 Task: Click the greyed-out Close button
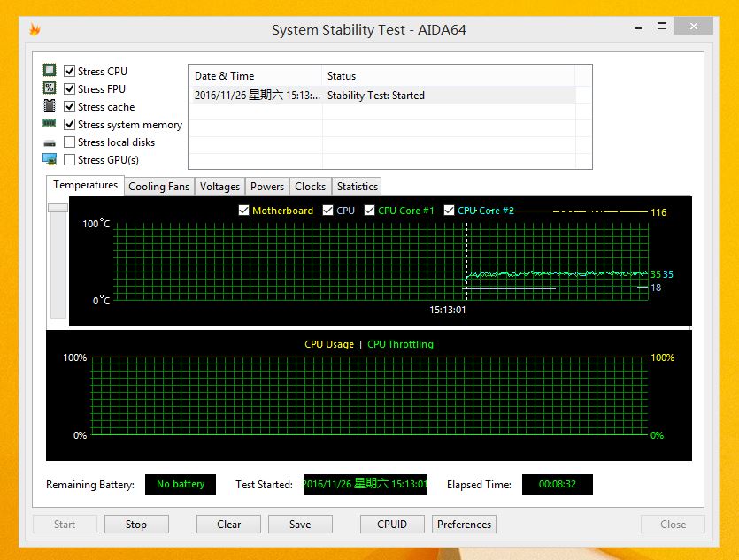pos(673,525)
